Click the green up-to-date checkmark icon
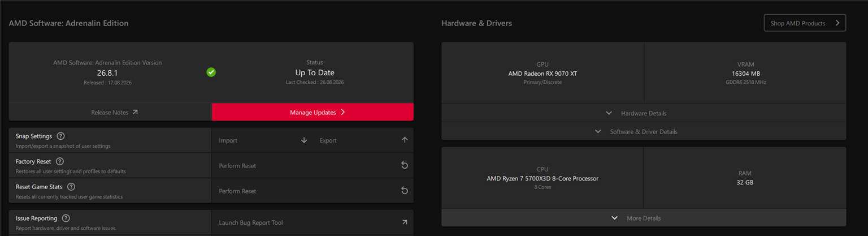 211,72
